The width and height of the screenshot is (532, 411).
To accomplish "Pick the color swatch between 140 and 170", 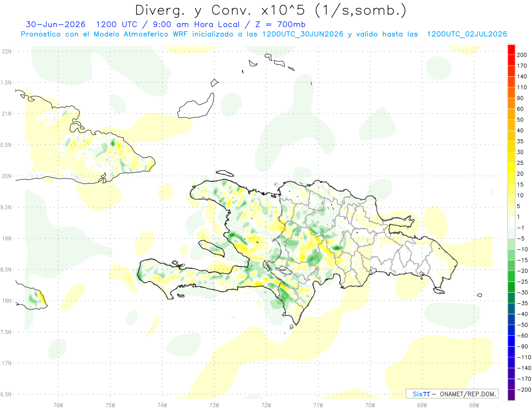I will click(511, 71).
